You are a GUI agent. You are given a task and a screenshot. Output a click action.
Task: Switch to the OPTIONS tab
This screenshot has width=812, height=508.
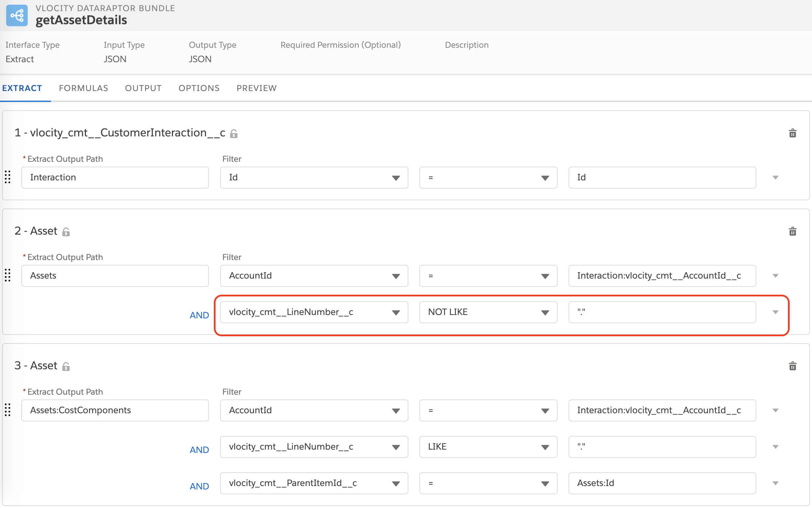(x=199, y=88)
